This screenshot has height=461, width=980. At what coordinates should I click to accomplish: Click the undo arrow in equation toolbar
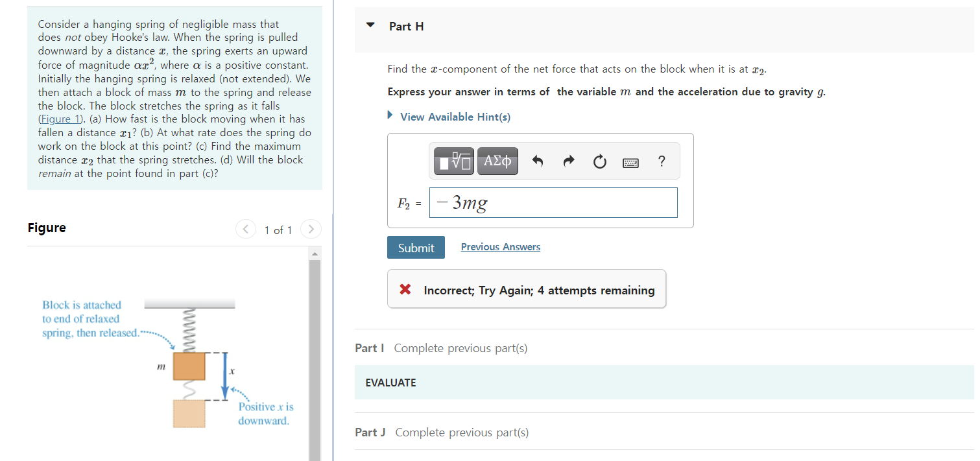tap(538, 161)
